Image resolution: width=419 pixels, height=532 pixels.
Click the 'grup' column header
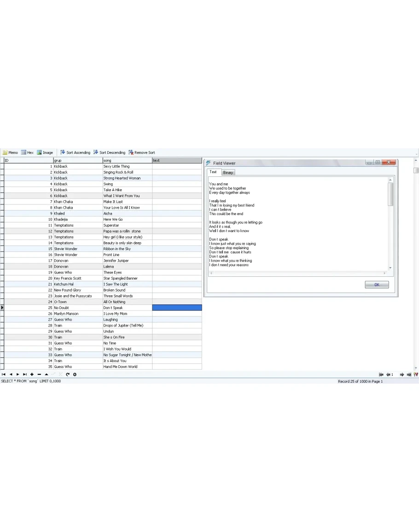pos(77,160)
